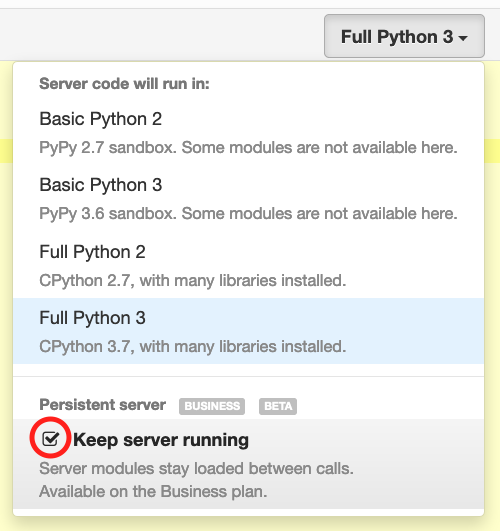
Task: Click Server modules stay loaded between calls text
Action: [196, 469]
